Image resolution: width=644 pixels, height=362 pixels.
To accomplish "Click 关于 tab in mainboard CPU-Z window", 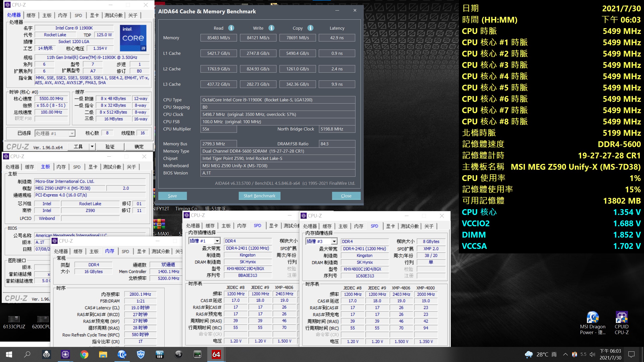I will pos(131,167).
